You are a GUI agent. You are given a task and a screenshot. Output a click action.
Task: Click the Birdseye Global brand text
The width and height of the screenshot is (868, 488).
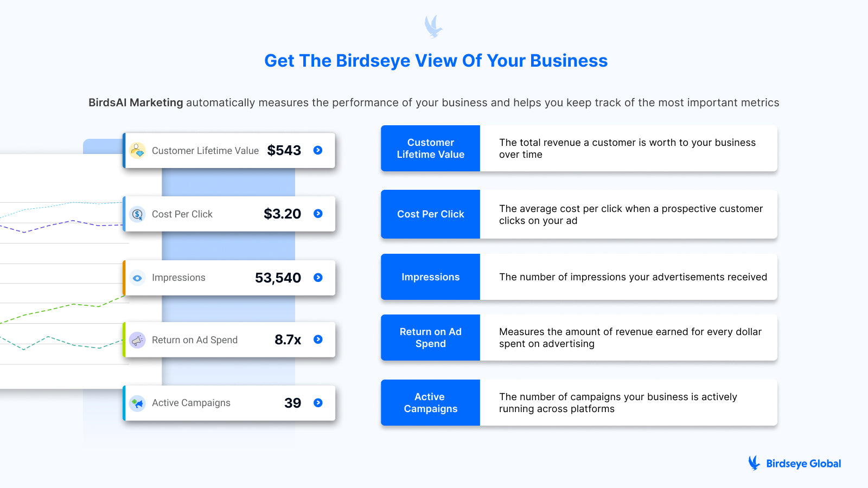803,464
